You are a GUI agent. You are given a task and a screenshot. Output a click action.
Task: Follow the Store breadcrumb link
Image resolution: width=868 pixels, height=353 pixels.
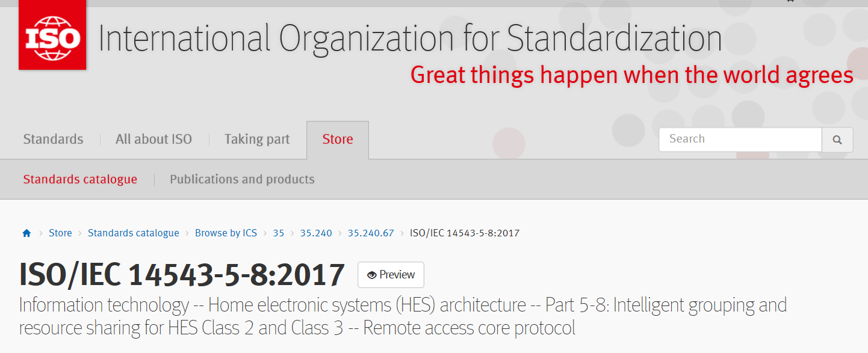60,233
